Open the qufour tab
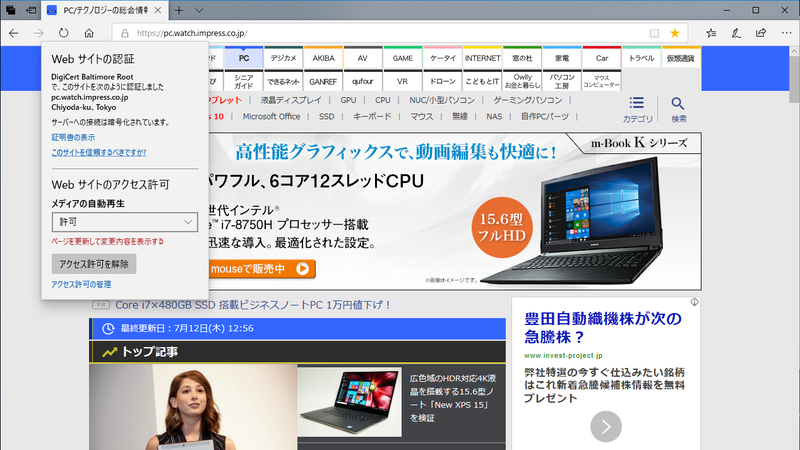Viewport: 800px width, 450px height. click(x=363, y=81)
